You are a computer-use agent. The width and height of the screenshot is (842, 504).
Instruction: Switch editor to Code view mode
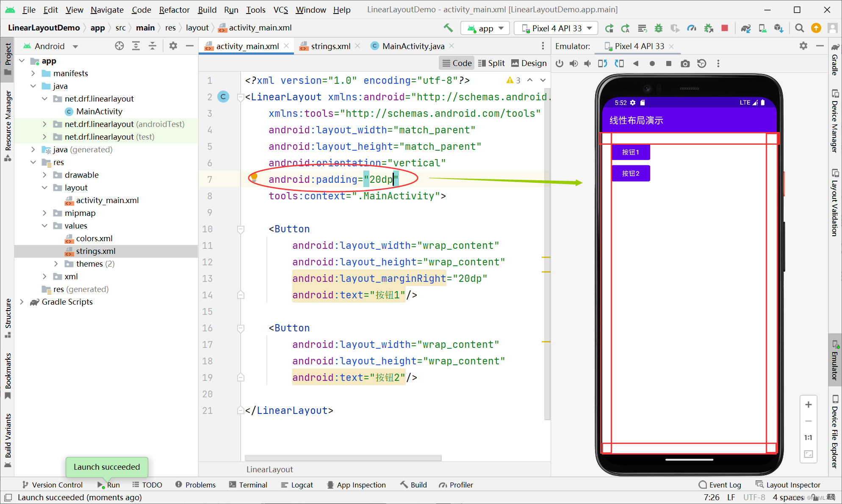(x=457, y=63)
